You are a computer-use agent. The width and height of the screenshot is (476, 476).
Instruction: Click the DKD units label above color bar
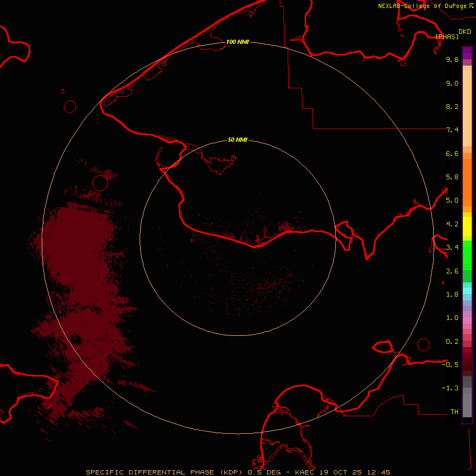465,32
